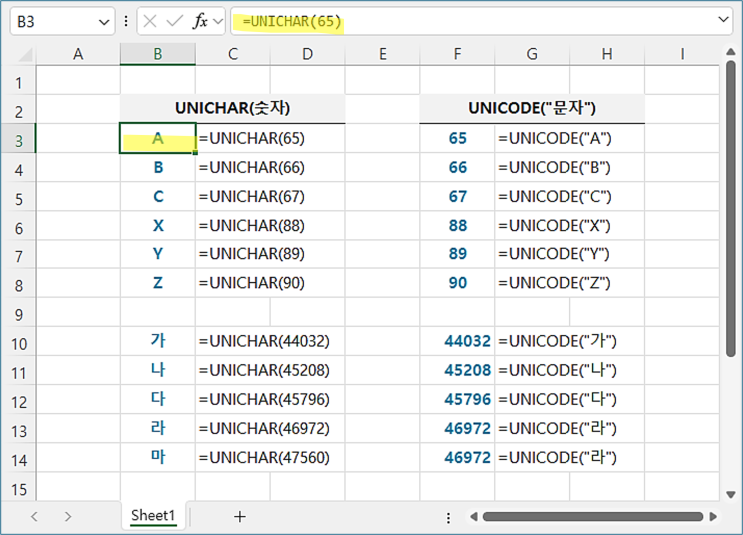Select column E header

382,54
